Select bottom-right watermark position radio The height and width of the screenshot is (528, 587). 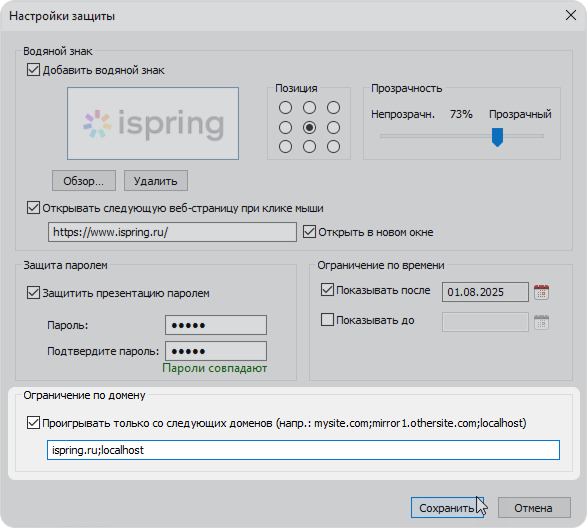pos(333,147)
